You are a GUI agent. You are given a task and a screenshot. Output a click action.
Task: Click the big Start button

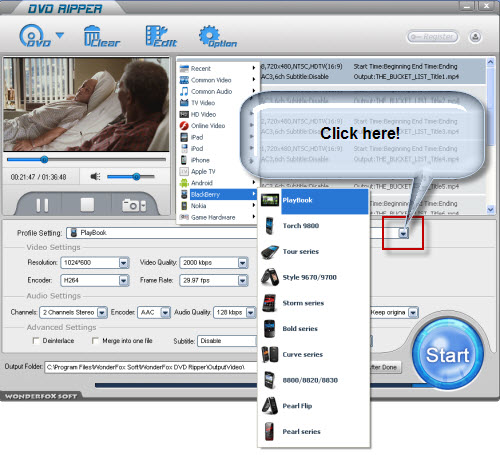[x=448, y=354]
